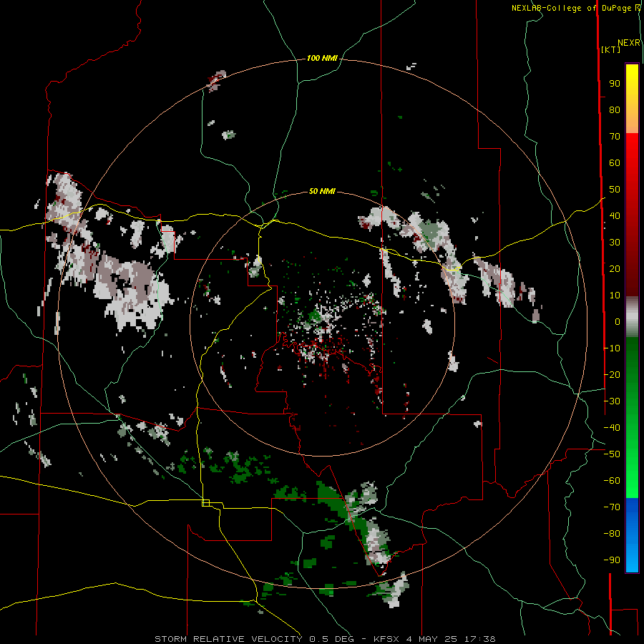The height and width of the screenshot is (644, 644).
Task: Click the 60 value on velocity scale
Action: 615,163
